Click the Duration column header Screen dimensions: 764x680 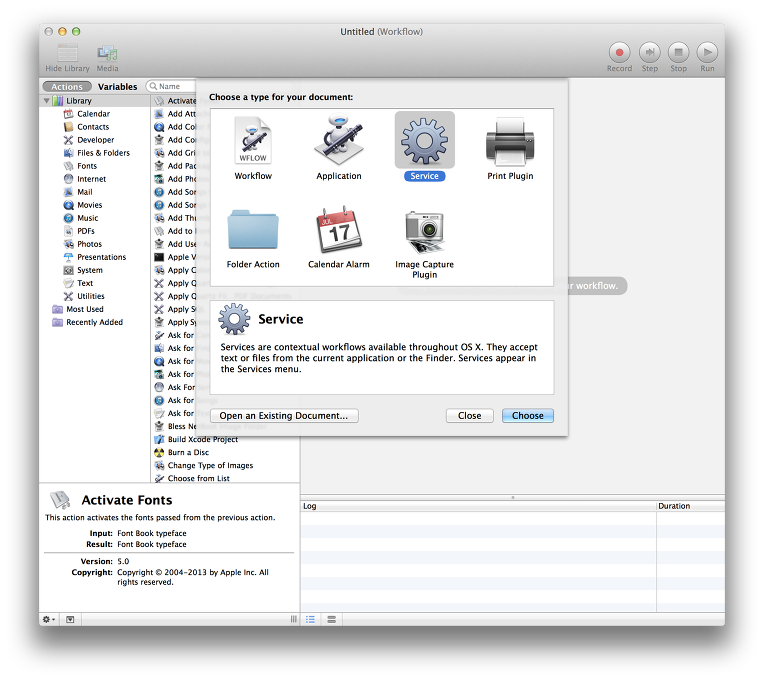pyautogui.click(x=690, y=506)
